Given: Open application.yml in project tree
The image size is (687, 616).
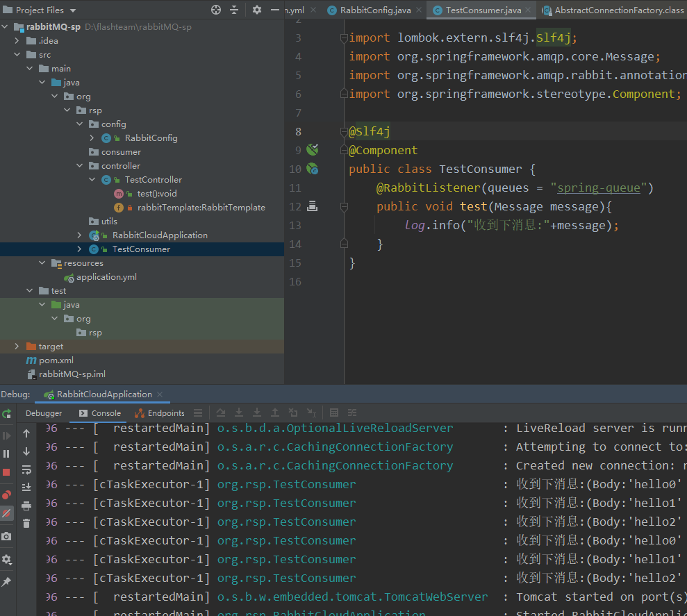Looking at the screenshot, I should point(106,277).
